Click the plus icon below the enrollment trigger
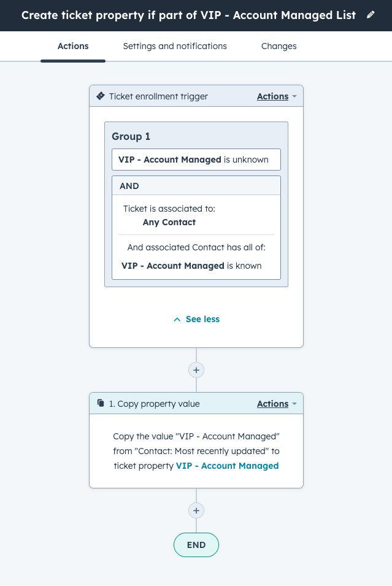The height and width of the screenshot is (586, 392). tap(196, 370)
